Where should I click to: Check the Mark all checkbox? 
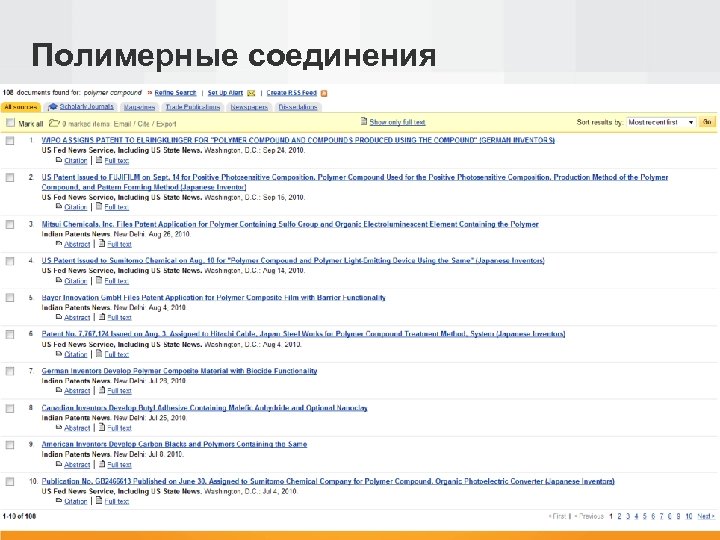[10, 123]
